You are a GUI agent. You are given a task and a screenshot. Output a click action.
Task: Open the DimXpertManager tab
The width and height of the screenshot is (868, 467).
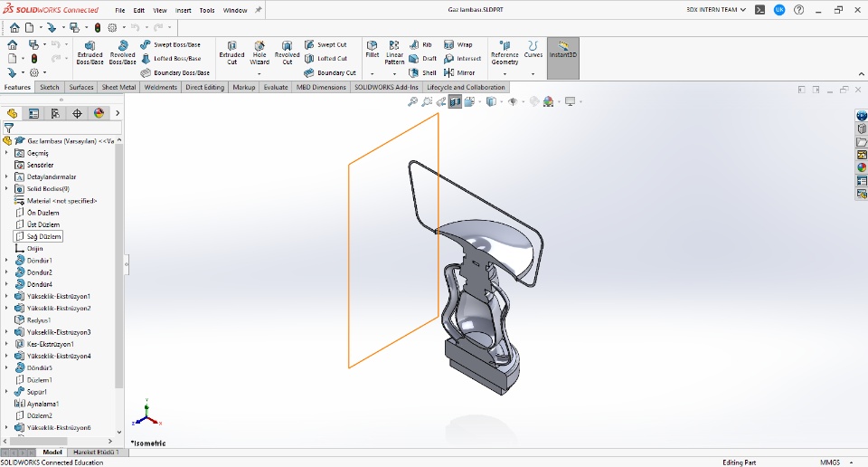point(77,113)
